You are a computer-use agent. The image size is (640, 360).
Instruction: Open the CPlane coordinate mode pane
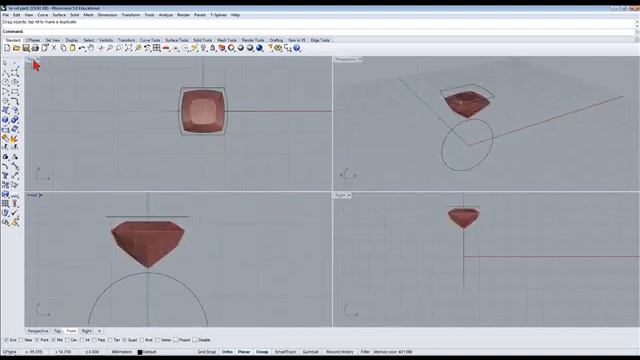[x=10, y=352]
